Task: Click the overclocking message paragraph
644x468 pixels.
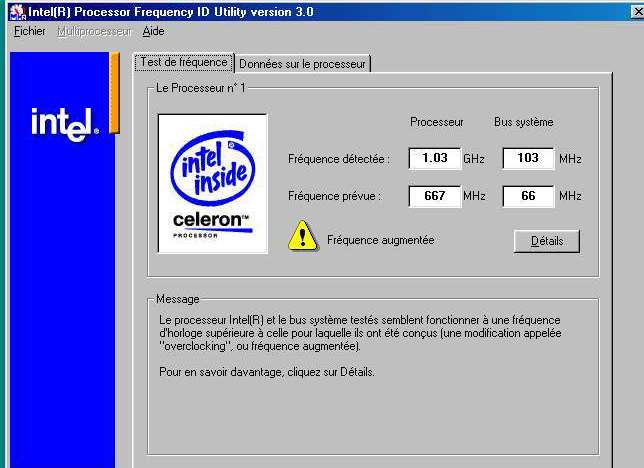Action: point(360,333)
